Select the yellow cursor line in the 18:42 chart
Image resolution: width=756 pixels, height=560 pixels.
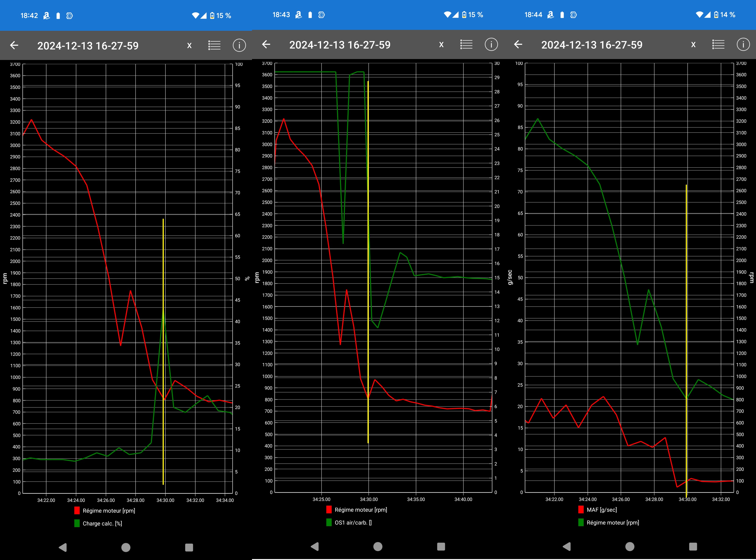163,352
